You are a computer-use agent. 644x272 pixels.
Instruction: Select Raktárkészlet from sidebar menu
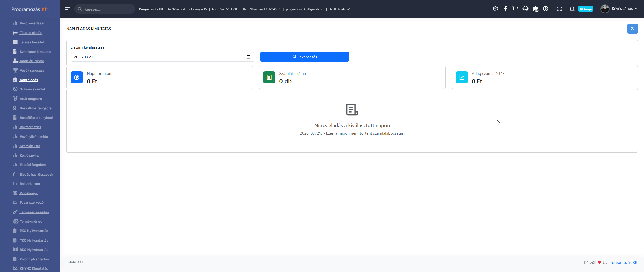tap(30, 127)
